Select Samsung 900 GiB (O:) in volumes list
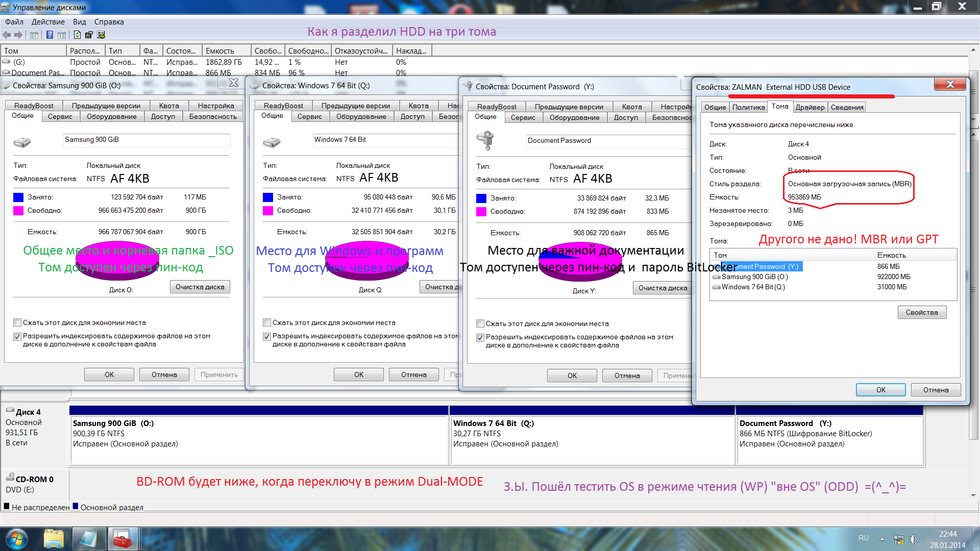This screenshot has width=980, height=551. tap(754, 277)
